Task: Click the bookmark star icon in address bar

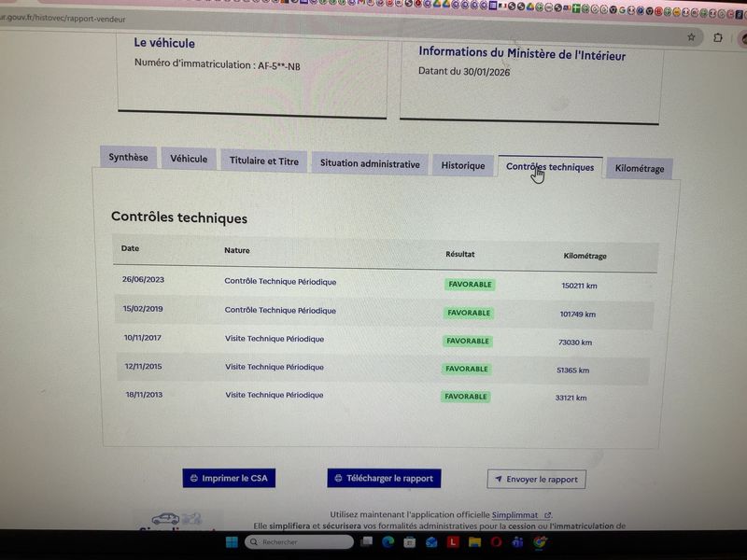Action: (x=691, y=37)
